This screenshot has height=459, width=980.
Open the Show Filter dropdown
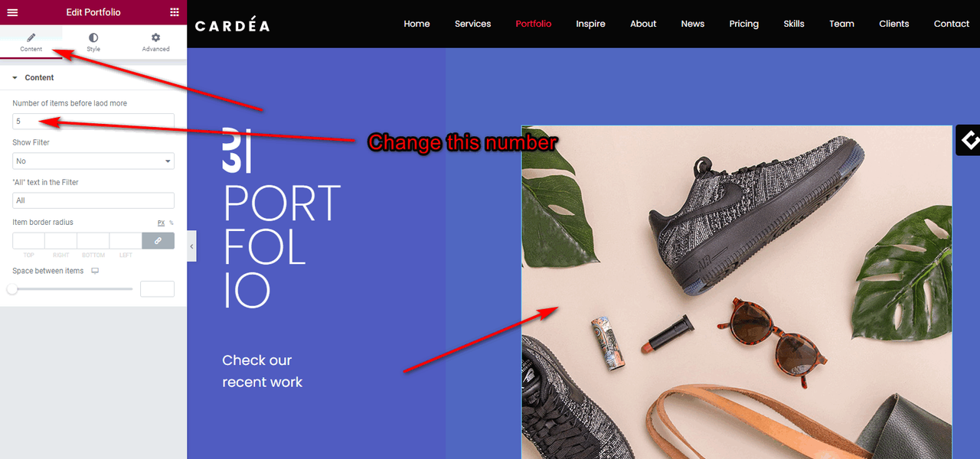(93, 161)
